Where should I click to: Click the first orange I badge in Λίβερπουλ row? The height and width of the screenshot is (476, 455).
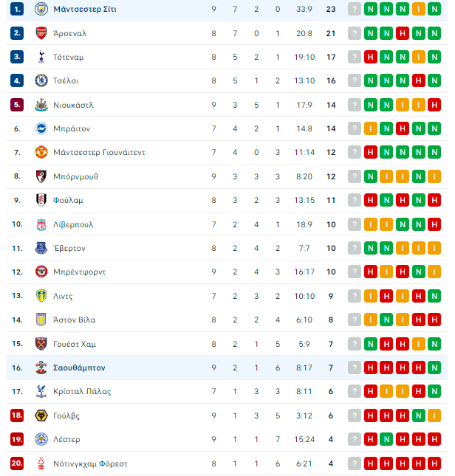370,224
